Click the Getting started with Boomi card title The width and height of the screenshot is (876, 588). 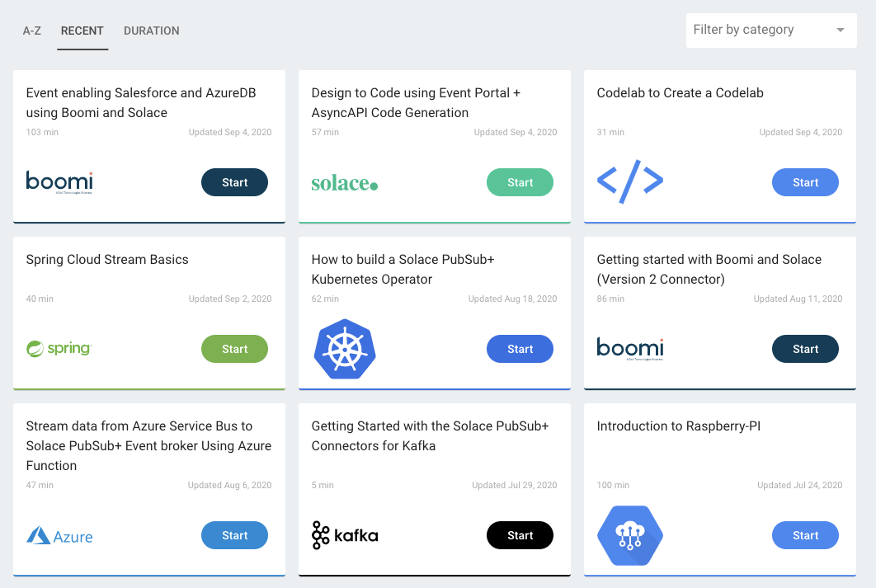pos(709,268)
